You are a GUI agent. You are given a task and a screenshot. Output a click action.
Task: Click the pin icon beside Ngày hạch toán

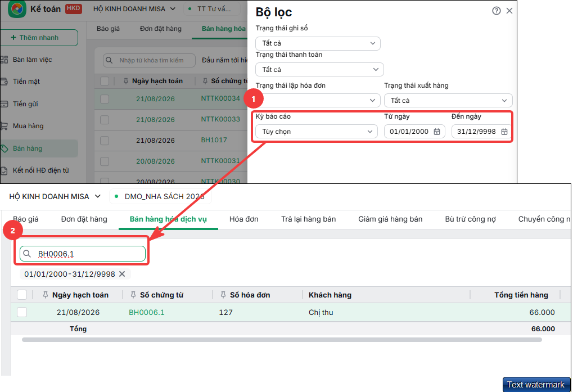(46, 295)
